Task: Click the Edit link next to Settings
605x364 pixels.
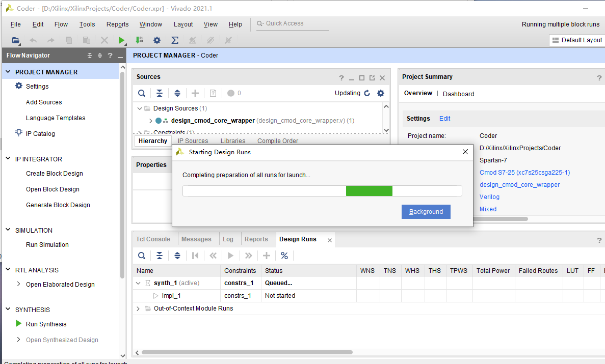Action: [x=445, y=119]
